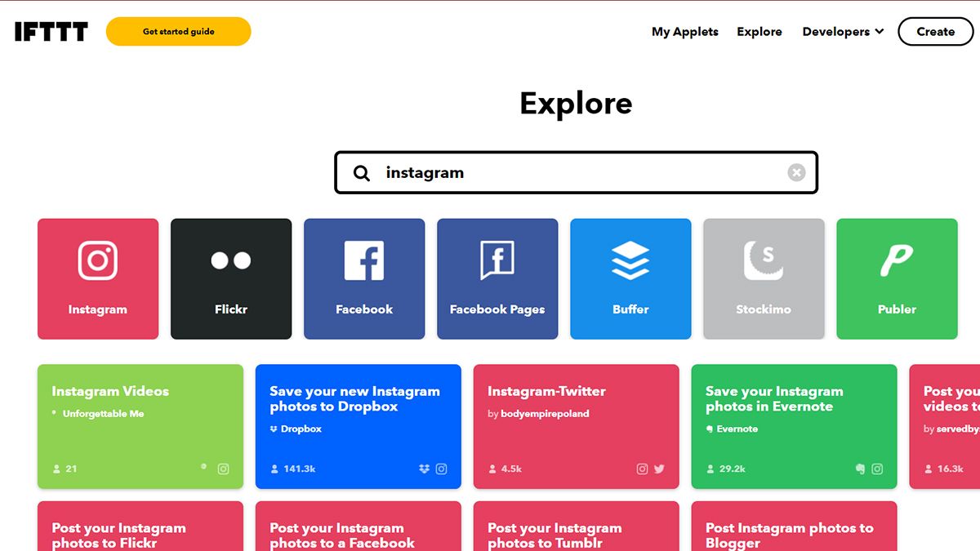Click the IFTTT logo
The width and height of the screenshot is (980, 551).
pyautogui.click(x=51, y=32)
